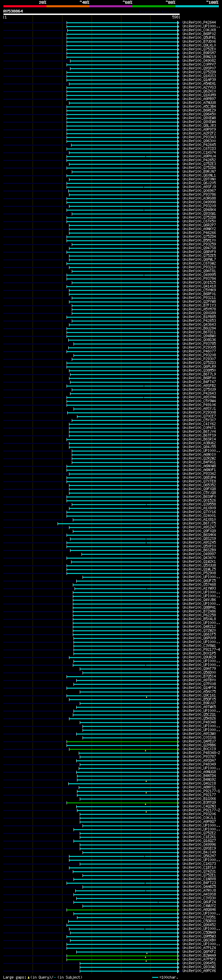Open the UniRef100_Q5UFR1 hit label
Screen dimensions: 222x980
(199, 38)
